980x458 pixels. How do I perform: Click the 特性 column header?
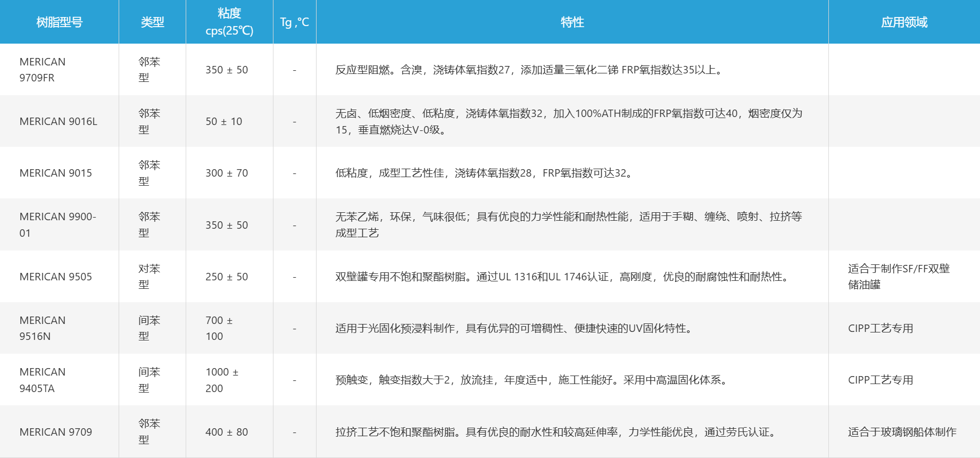pos(572,22)
